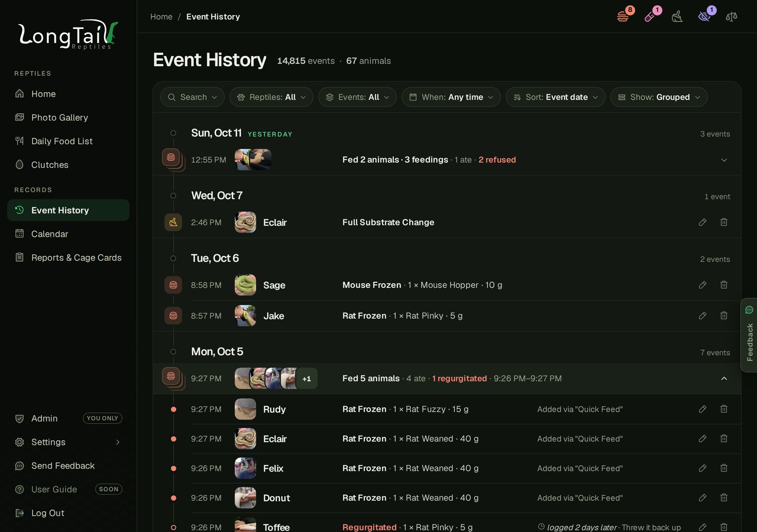Open Rudy's photo thumbnail
The width and height of the screenshot is (757, 532).
click(246, 409)
